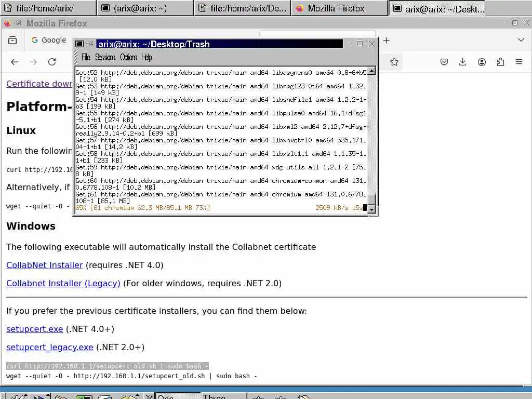The height and width of the screenshot is (399, 532).
Task: Click terminal line Get:61 chromium
Action: 221,197
